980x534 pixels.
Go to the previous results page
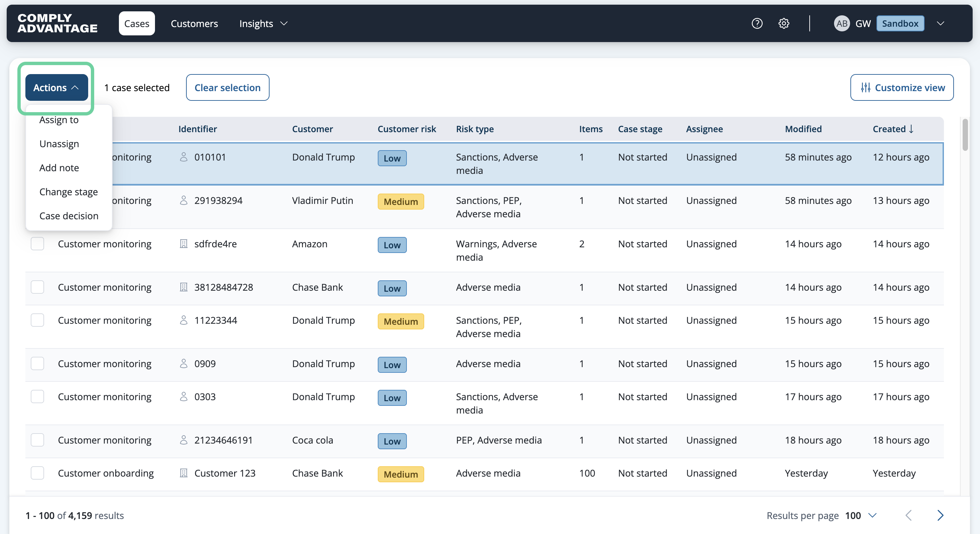[x=909, y=515]
